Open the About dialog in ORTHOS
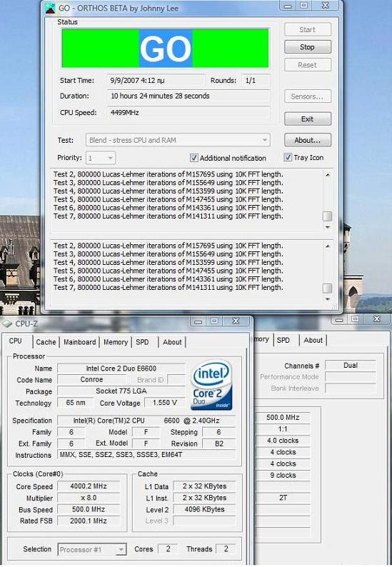 coord(307,140)
